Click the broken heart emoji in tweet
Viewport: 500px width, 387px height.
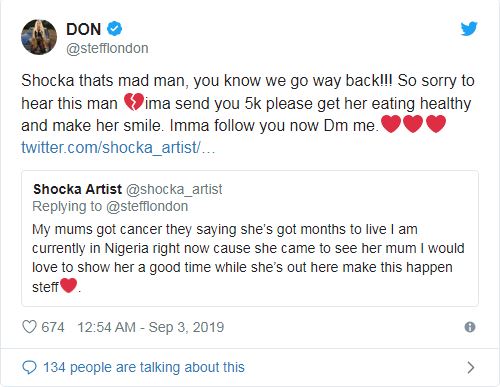[x=133, y=102]
